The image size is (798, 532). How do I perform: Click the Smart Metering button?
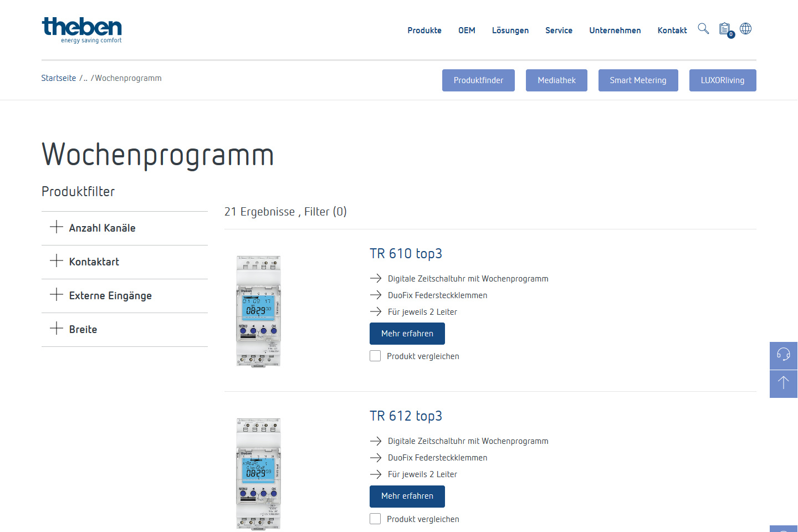pos(638,80)
